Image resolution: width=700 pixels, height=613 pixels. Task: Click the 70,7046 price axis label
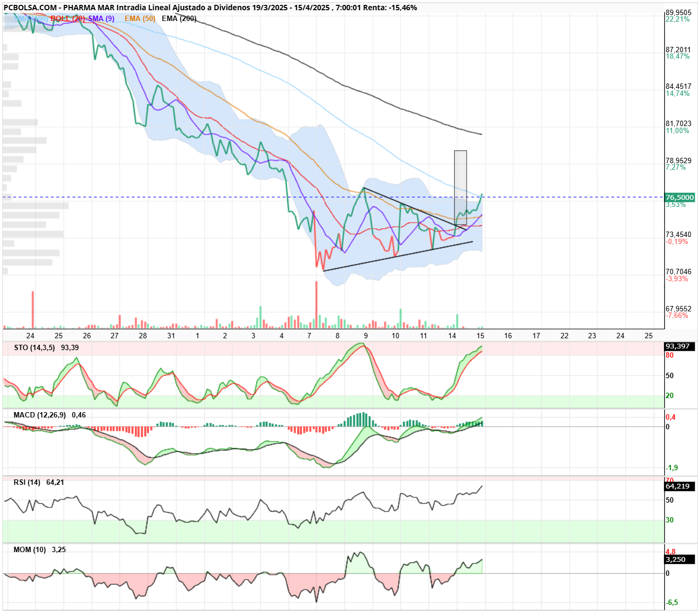[x=678, y=271]
